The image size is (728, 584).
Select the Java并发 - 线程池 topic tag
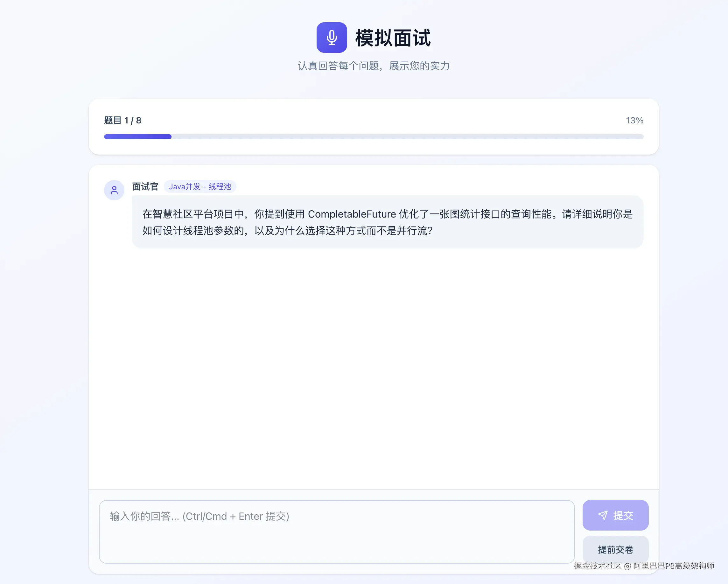point(200,187)
